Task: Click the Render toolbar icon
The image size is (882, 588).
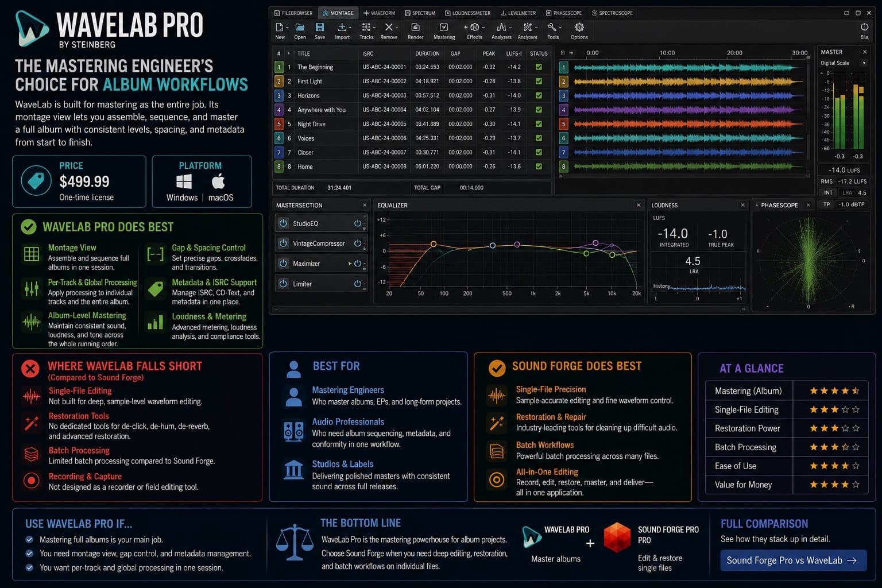Action: pos(415,27)
